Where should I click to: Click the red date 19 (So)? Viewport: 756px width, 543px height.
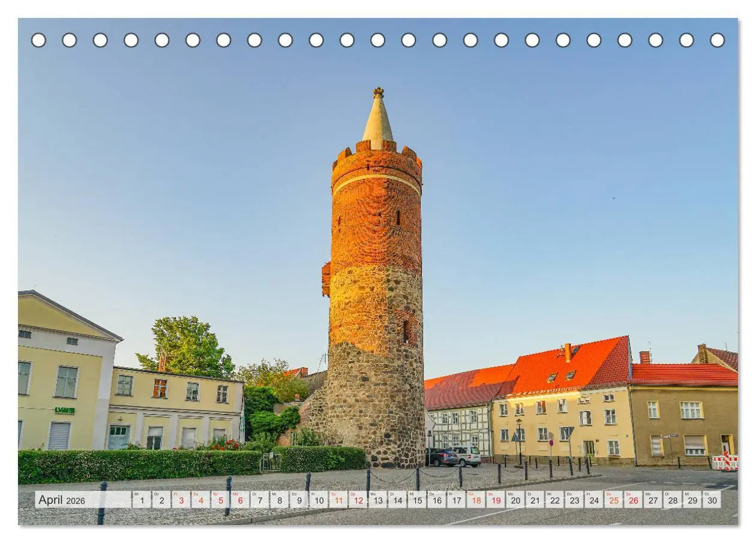496,500
